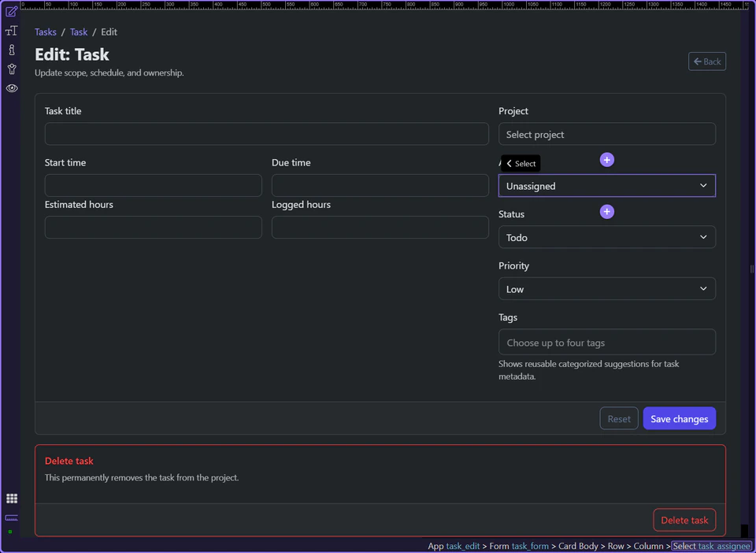Toggle preview mode with the eye icon

click(x=11, y=87)
